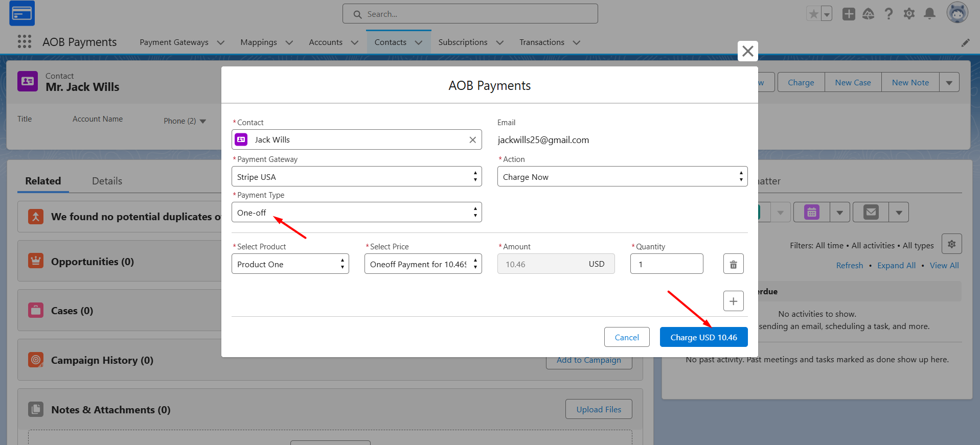
Task: Delete the product line with trash icon
Action: pos(734,264)
